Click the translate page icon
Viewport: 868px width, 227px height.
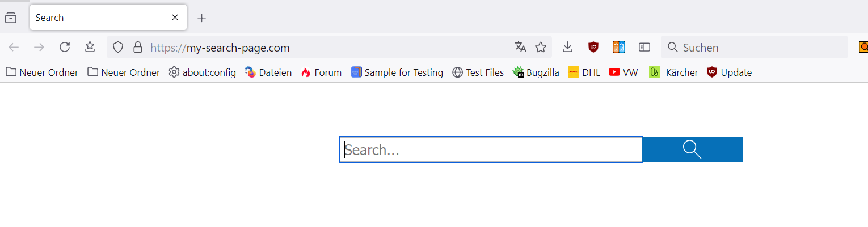click(x=520, y=48)
